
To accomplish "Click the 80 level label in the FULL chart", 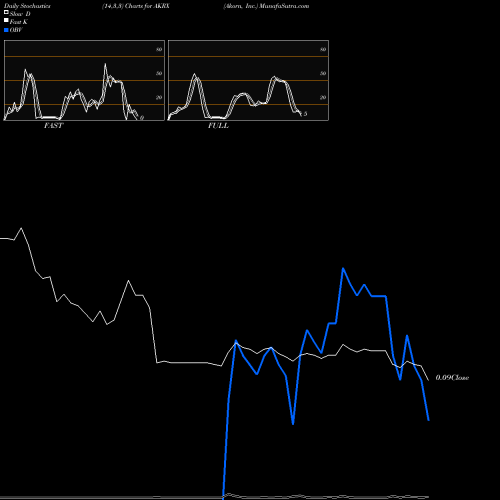I will click(323, 49).
